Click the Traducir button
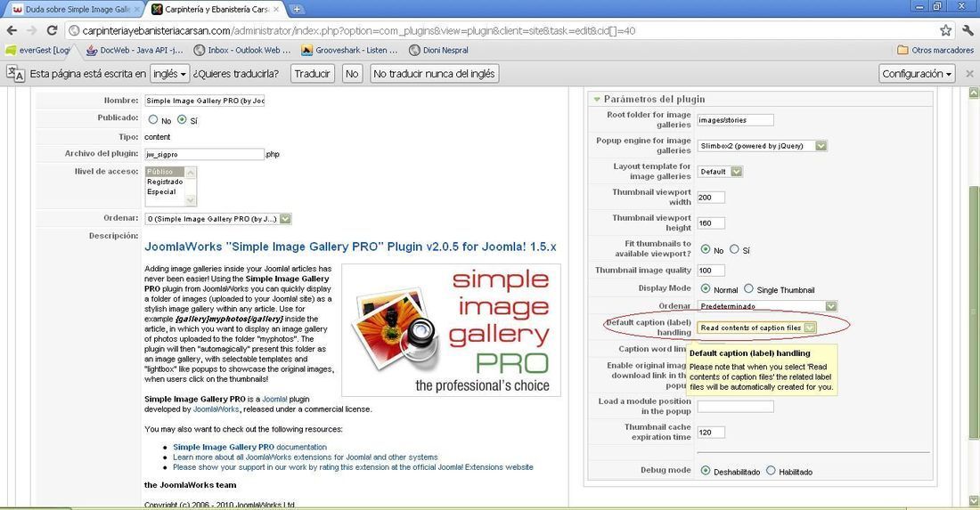Viewport: 980px width, 510px height. (312, 74)
